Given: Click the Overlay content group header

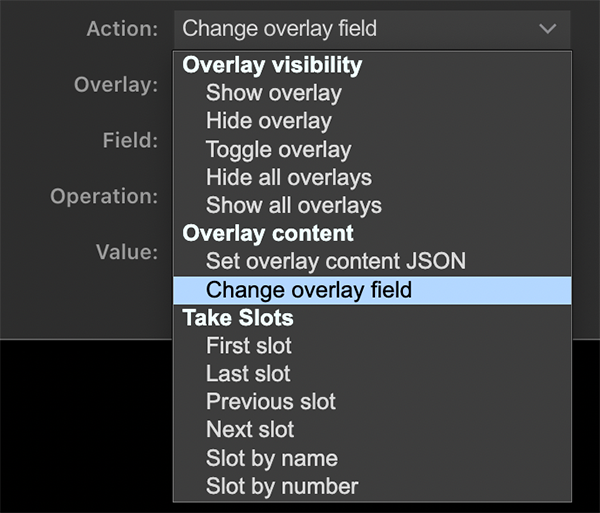Looking at the screenshot, I should pyautogui.click(x=267, y=234).
